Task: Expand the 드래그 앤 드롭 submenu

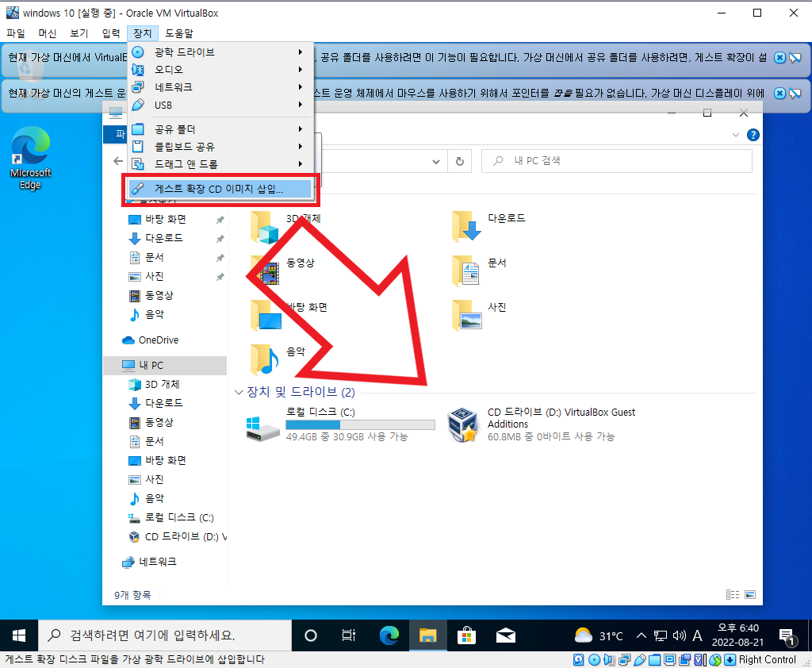Action: click(220, 164)
